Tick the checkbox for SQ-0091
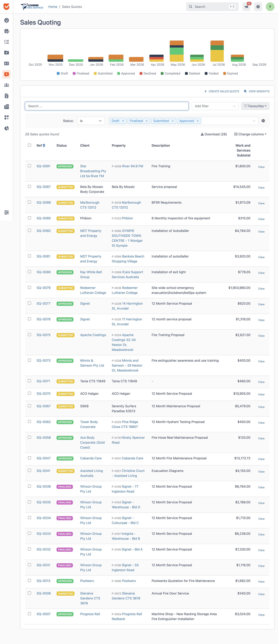Screen dimensions: 278x644 point(29,166)
